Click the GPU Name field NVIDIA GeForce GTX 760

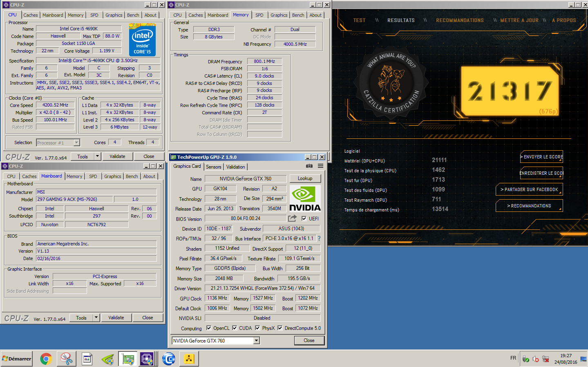pos(245,178)
